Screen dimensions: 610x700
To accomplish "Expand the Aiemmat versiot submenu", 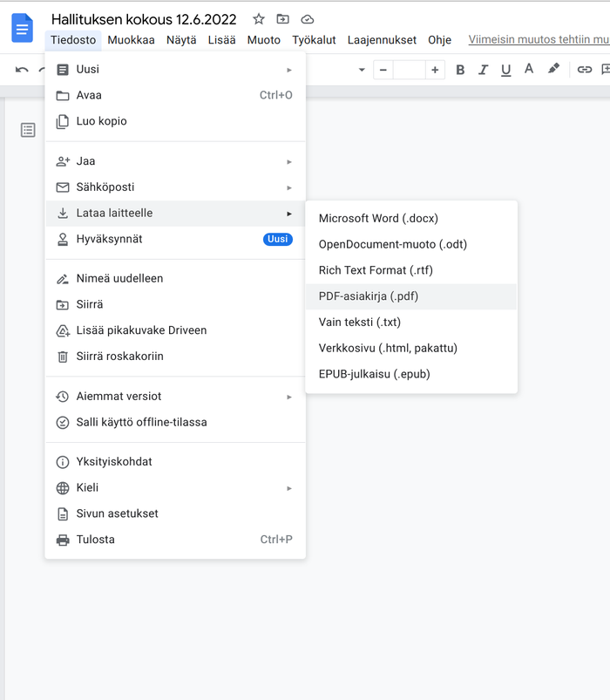I will pyautogui.click(x=175, y=396).
